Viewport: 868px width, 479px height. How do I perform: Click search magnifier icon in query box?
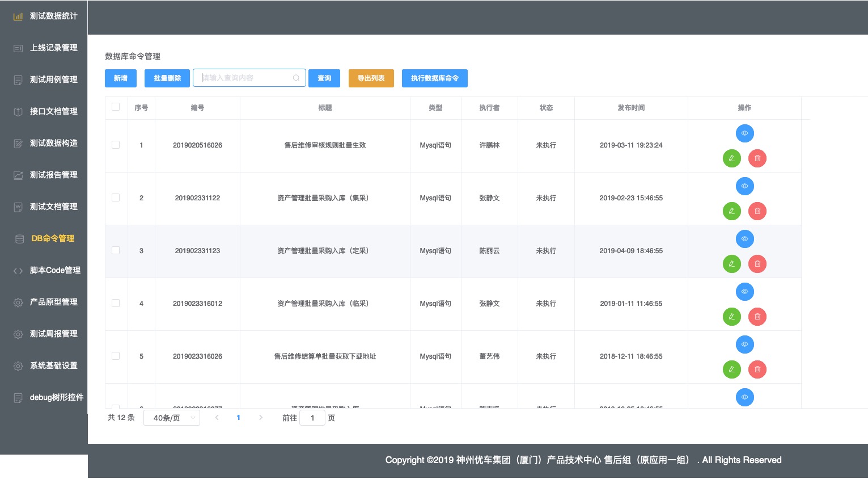(x=296, y=78)
